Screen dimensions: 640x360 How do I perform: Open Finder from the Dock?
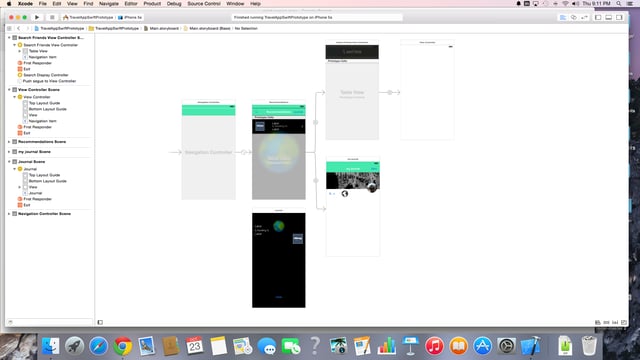click(51, 346)
